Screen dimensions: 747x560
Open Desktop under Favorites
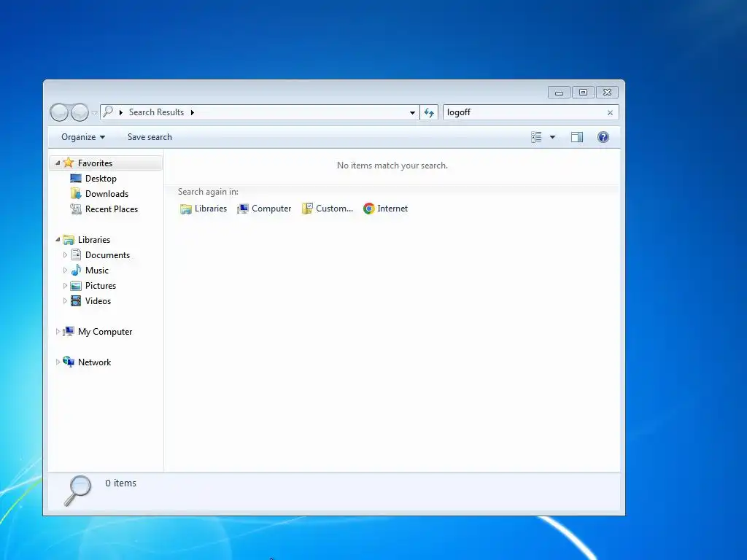point(101,179)
